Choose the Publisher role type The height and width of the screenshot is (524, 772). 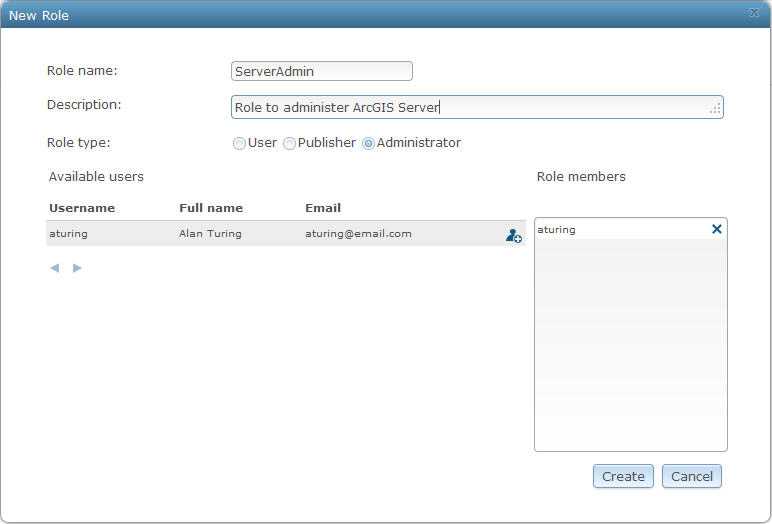pos(290,143)
